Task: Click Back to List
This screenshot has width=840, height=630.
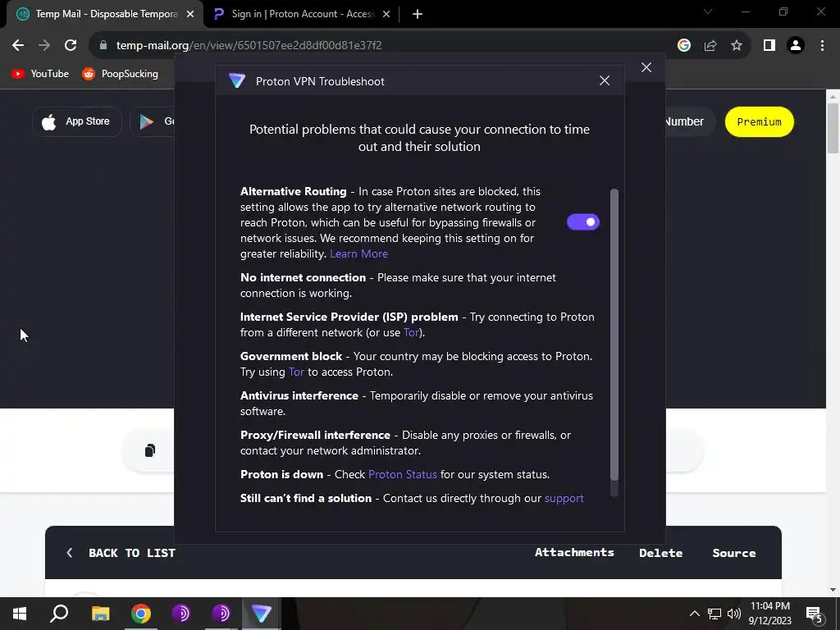Action: (121, 553)
